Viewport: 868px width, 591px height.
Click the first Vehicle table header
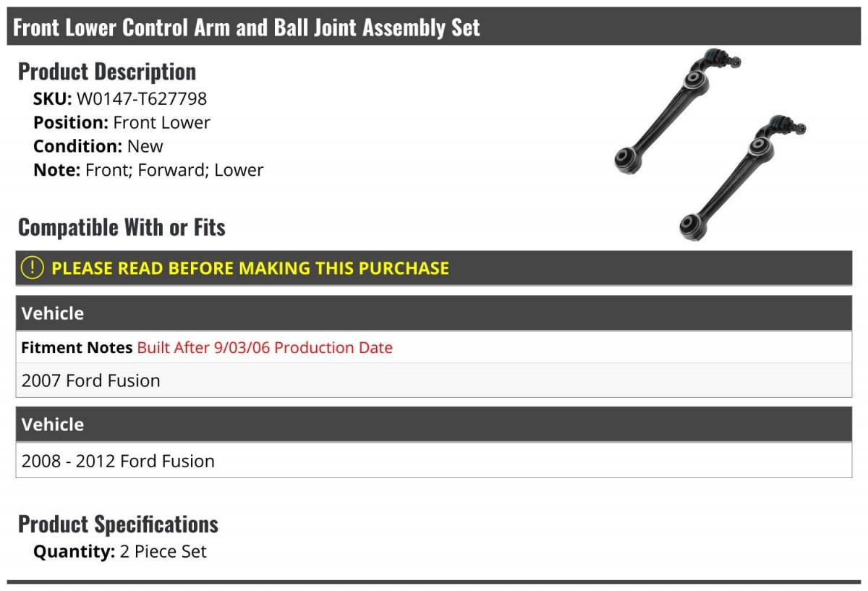tap(53, 313)
